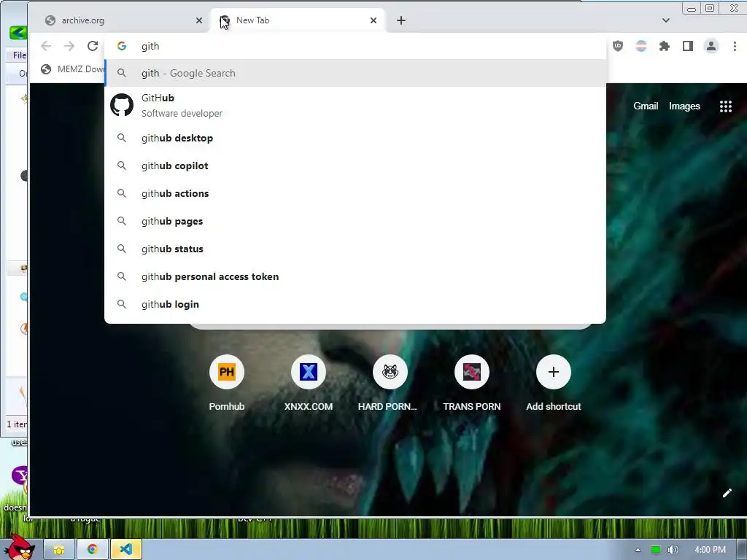Open the MEMZ Download bookmark
The width and height of the screenshot is (747, 560).
pos(72,69)
